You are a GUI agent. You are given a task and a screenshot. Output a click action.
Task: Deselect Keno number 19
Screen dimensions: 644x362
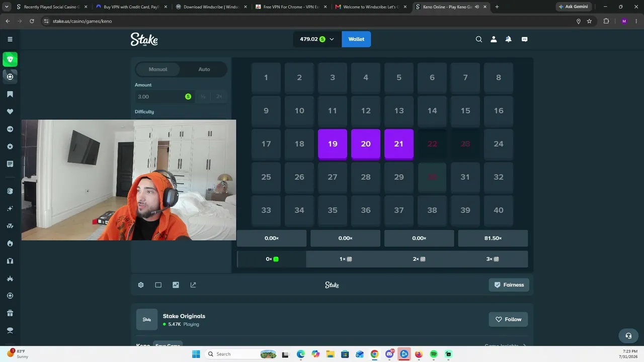(333, 144)
